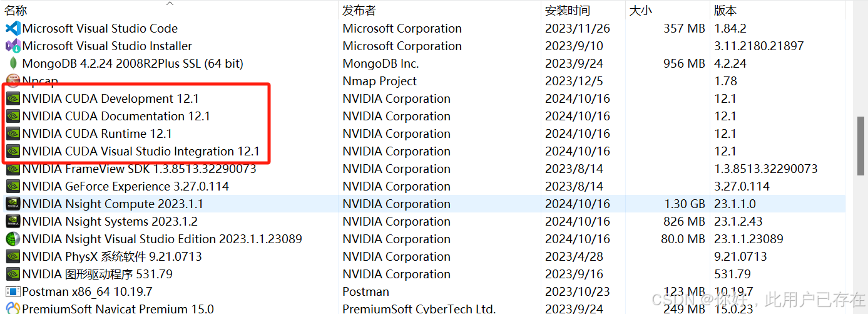This screenshot has height=314, width=868.
Task: Click the NVIDIA CUDA Runtime 12.1 icon
Action: coord(13,133)
